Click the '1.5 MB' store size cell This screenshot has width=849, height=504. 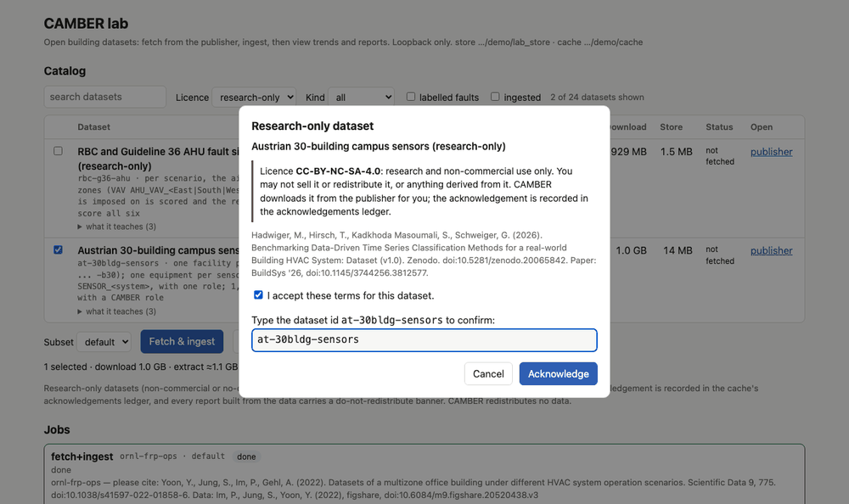[x=677, y=152]
